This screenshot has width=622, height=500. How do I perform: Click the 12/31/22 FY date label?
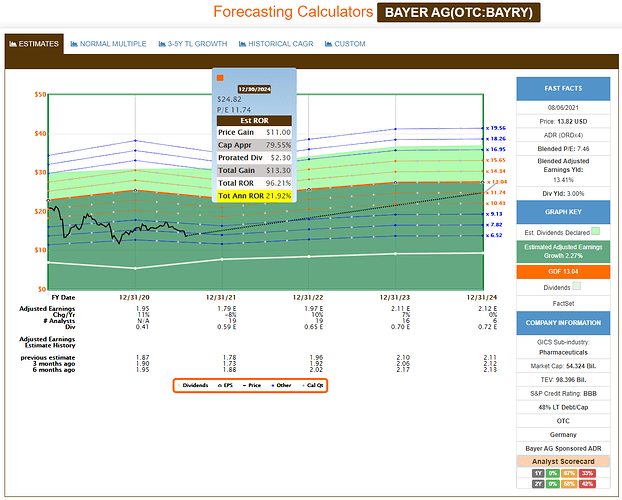[x=307, y=297]
